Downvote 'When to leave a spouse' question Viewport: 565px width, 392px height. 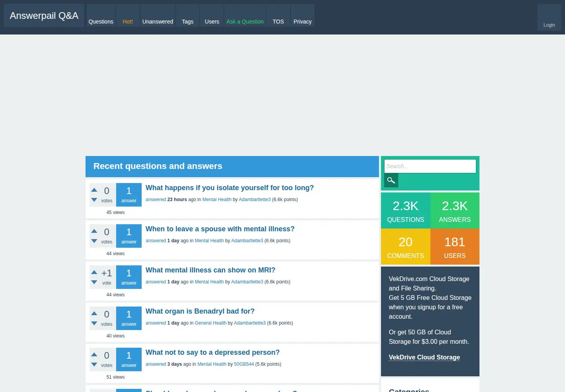pyautogui.click(x=94, y=241)
